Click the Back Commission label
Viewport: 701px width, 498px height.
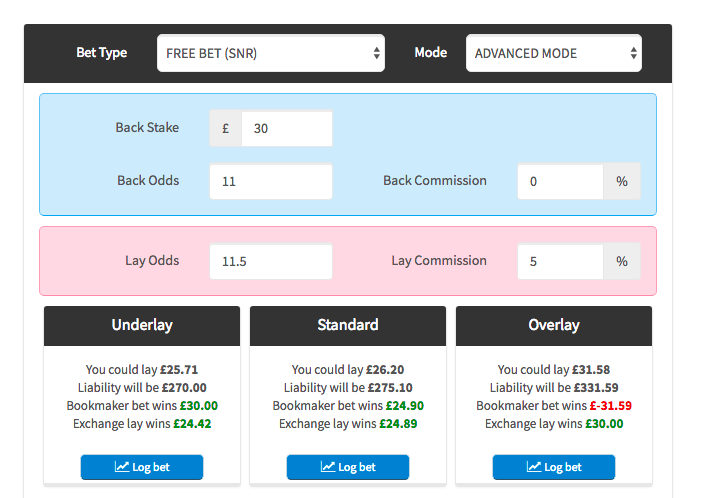[x=435, y=180]
